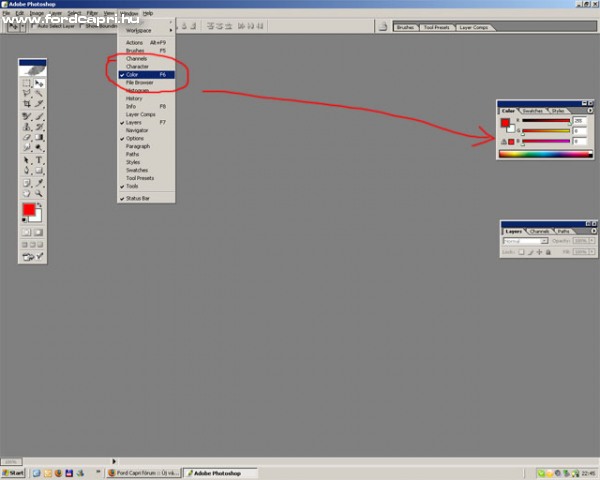This screenshot has height=480, width=600.
Task: Click the zoom percentage field in status bar
Action: pos(11,462)
